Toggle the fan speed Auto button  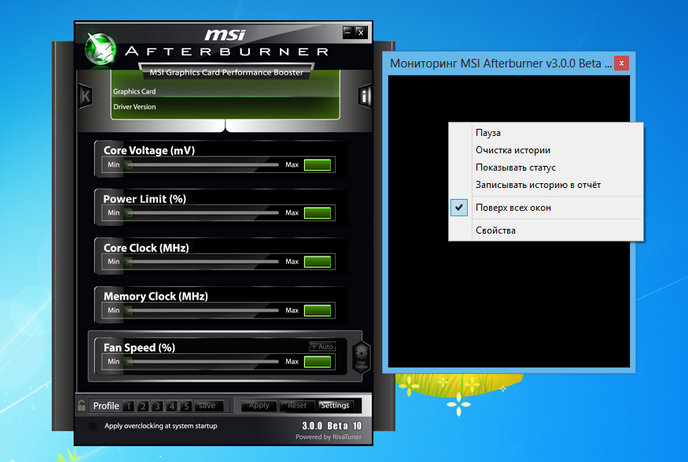(322, 347)
